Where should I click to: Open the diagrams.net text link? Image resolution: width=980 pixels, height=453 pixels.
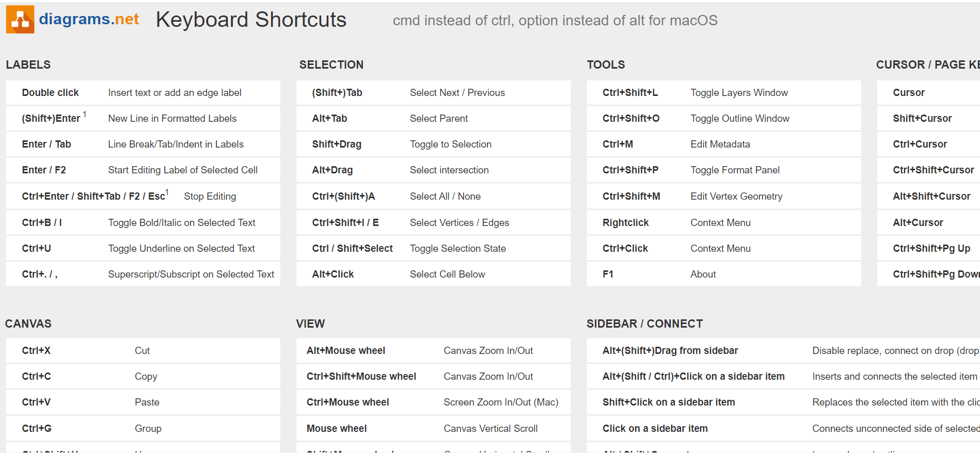click(89, 19)
